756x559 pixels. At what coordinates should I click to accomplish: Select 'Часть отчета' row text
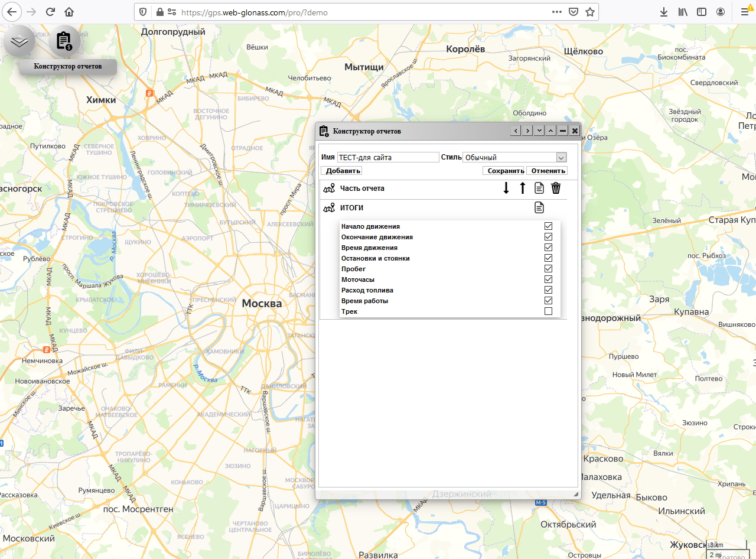(362, 188)
